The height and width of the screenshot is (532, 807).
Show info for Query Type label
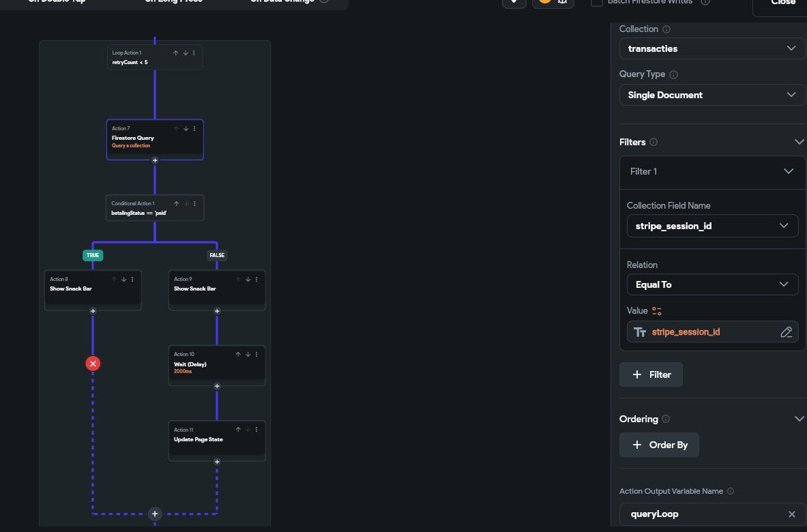pos(674,74)
